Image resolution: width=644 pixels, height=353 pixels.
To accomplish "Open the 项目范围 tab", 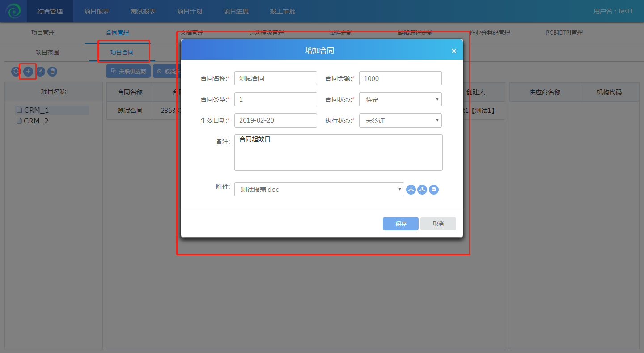I will click(x=47, y=52).
